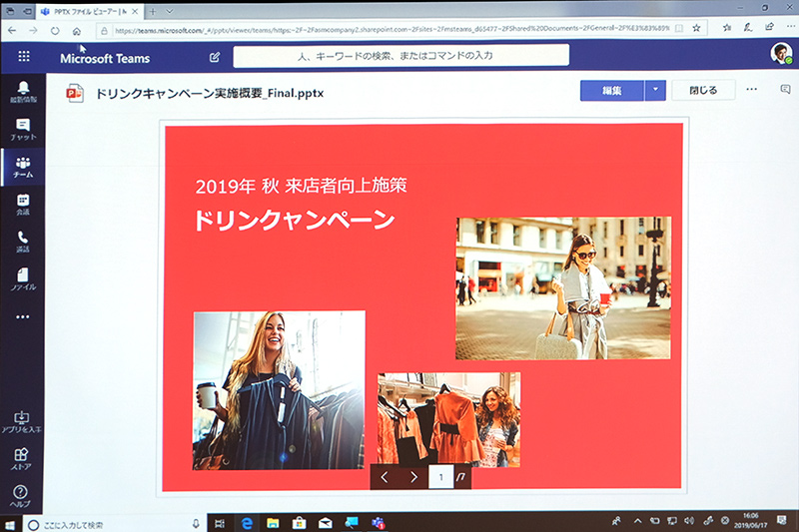Viewport: 799px width, 532px height.
Task: Click the slideshow view icon beside the slide number
Action: point(461,477)
